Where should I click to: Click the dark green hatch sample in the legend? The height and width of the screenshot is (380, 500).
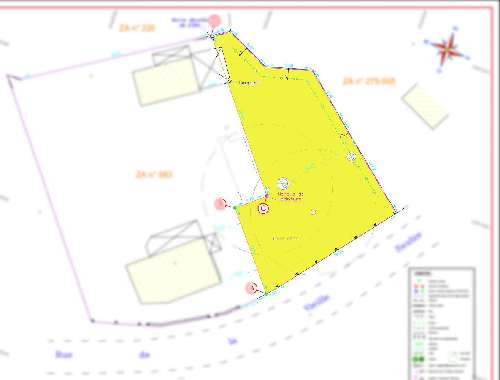(x=419, y=359)
